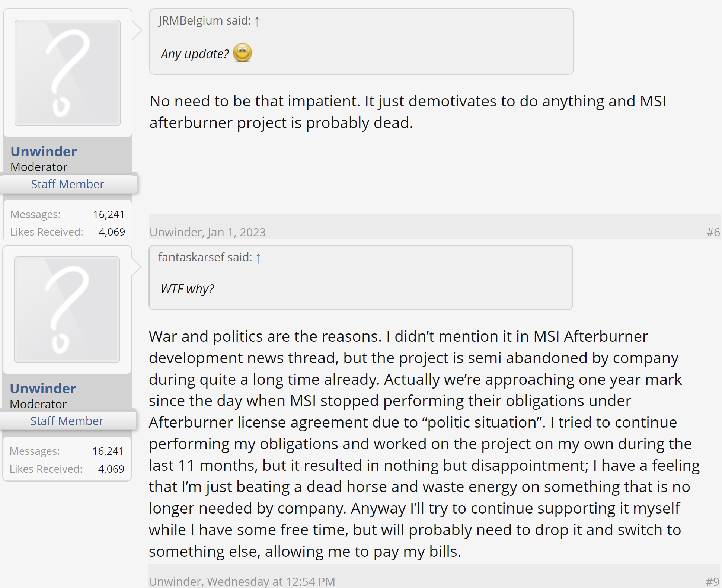Click the "fantaskarsef said:" quote header
The image size is (722, 588).
pyautogui.click(x=205, y=257)
